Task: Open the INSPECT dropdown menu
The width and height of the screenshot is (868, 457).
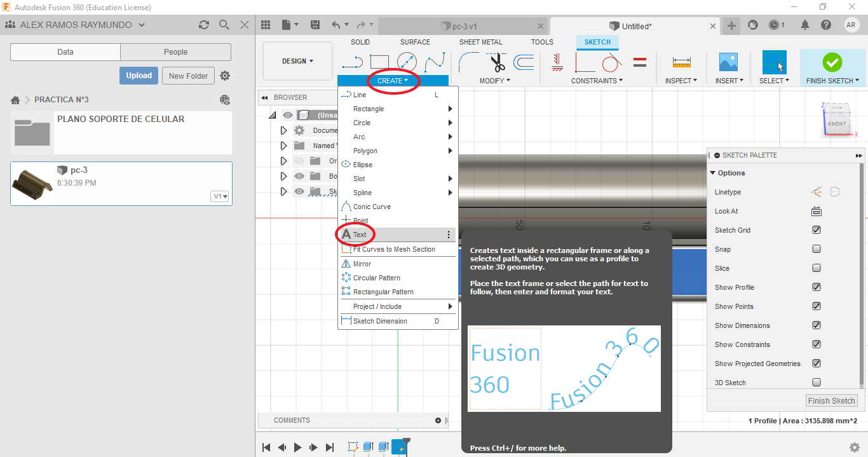Action: [681, 81]
